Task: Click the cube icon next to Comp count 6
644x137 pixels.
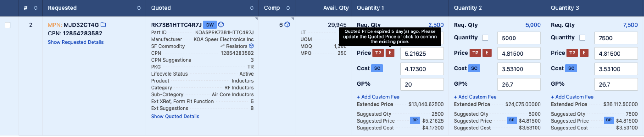Action: pyautogui.click(x=287, y=24)
